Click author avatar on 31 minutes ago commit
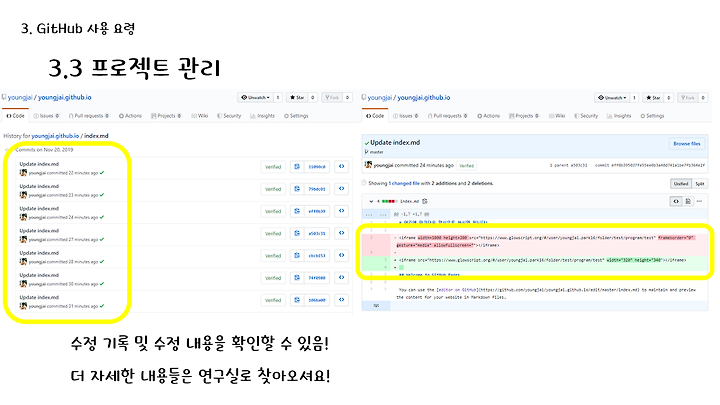 click(23, 306)
